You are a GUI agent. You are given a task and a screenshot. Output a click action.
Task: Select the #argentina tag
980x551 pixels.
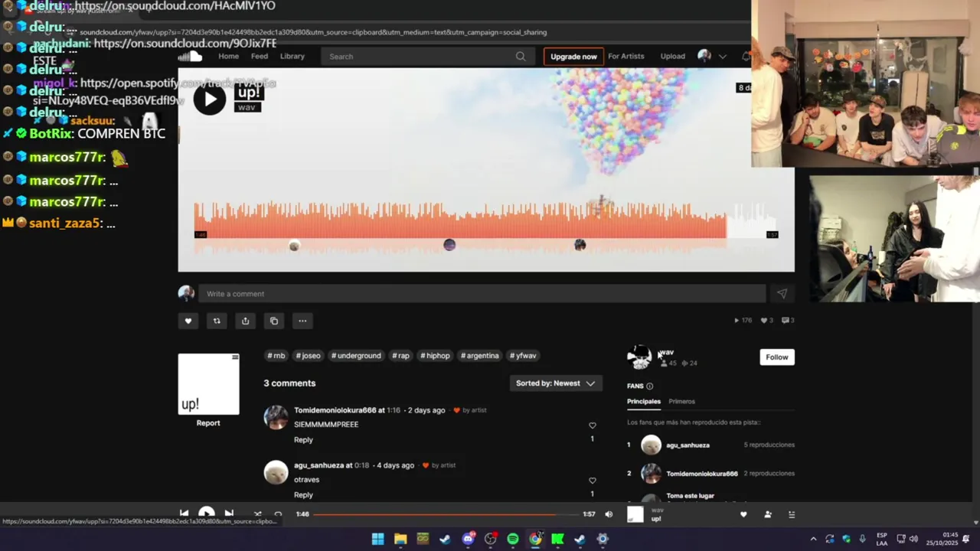(480, 356)
